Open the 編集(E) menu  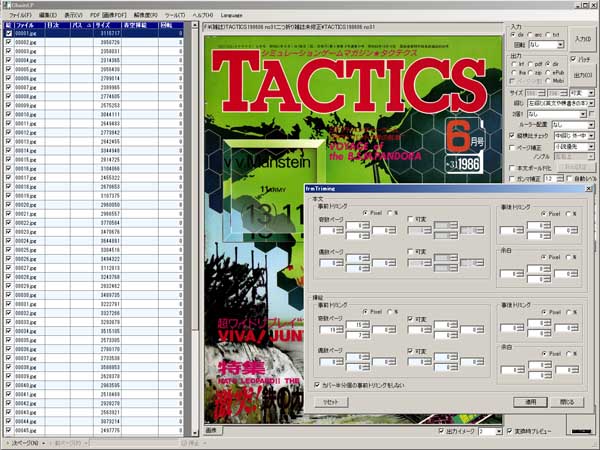tap(48, 15)
